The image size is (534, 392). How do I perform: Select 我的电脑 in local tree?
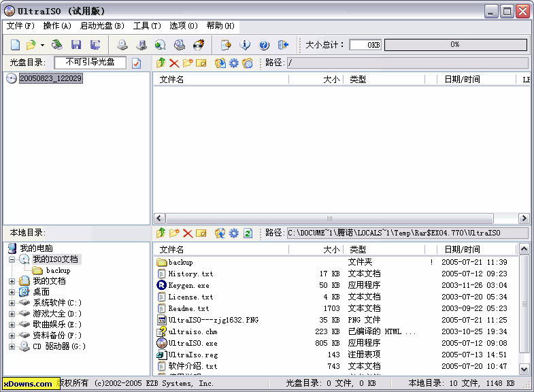[x=36, y=248]
